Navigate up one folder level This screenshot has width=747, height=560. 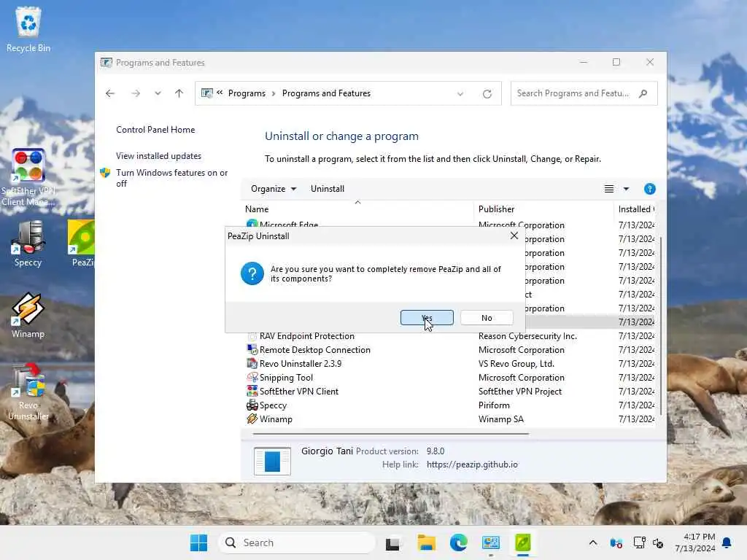pos(179,93)
